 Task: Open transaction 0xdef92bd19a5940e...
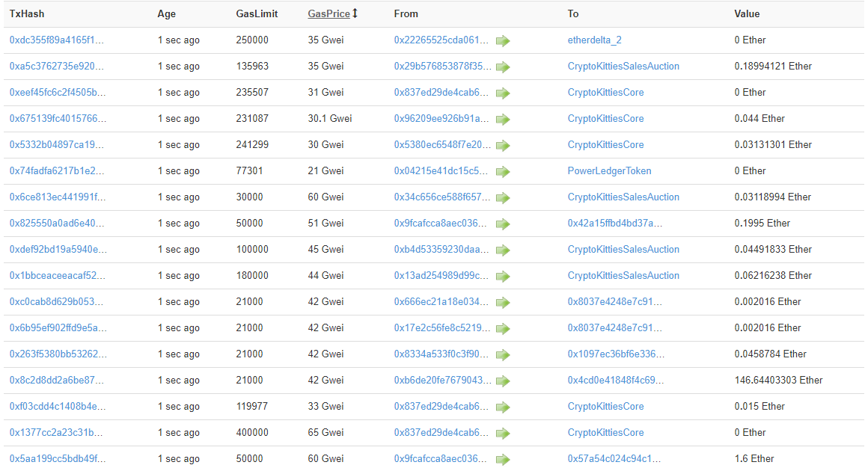58,249
